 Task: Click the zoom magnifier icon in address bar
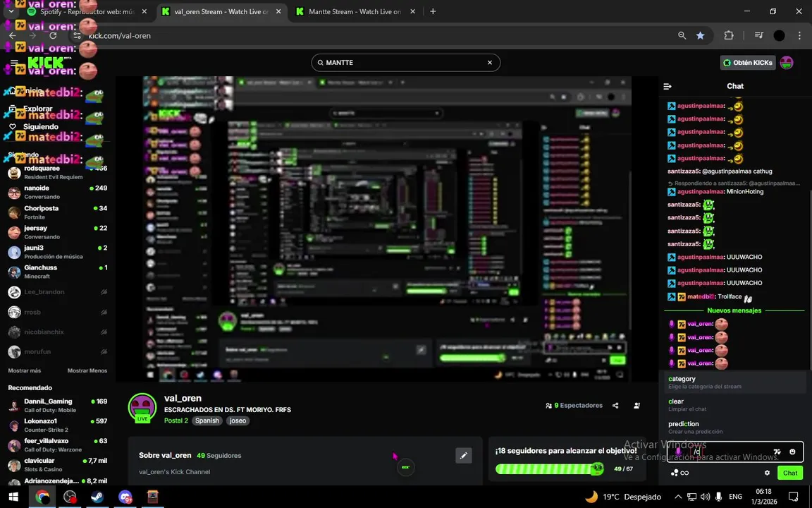point(682,36)
